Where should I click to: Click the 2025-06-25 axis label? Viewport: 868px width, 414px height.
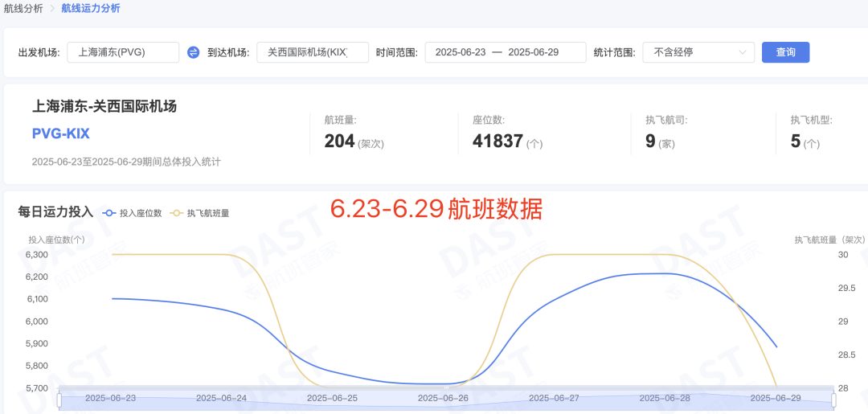tap(332, 398)
